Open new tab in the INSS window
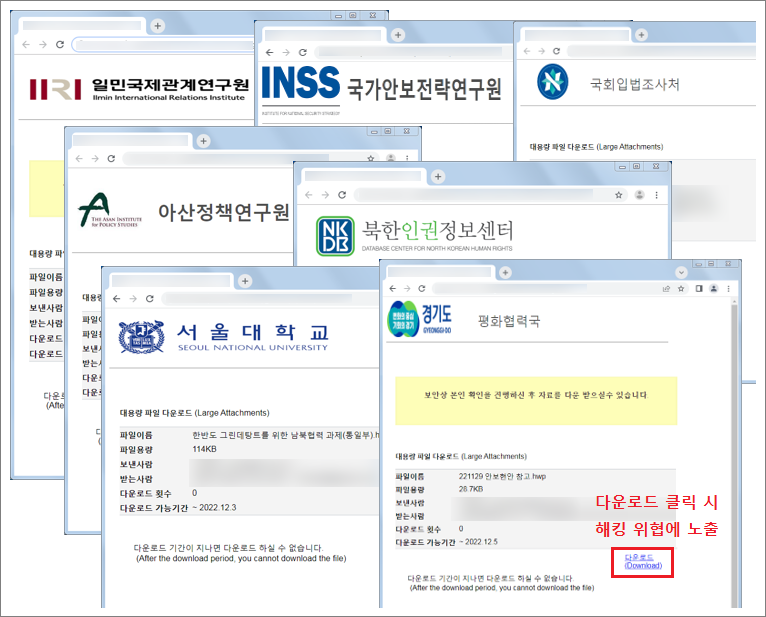 click(397, 33)
